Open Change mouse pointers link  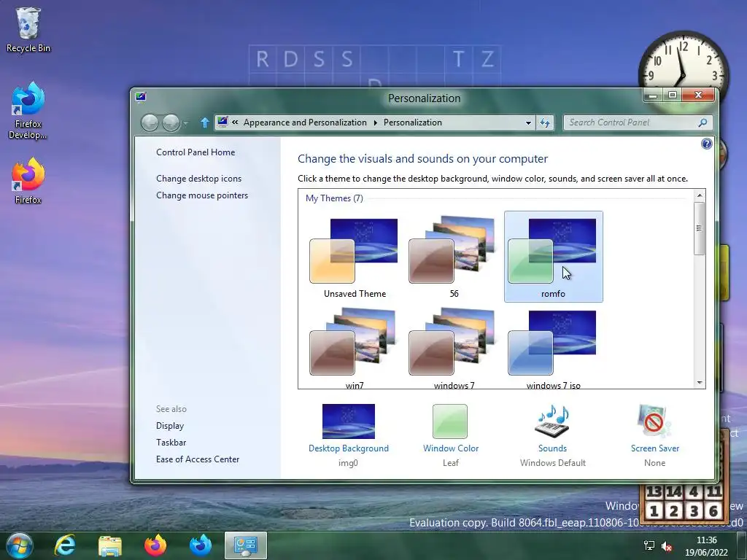coord(202,195)
